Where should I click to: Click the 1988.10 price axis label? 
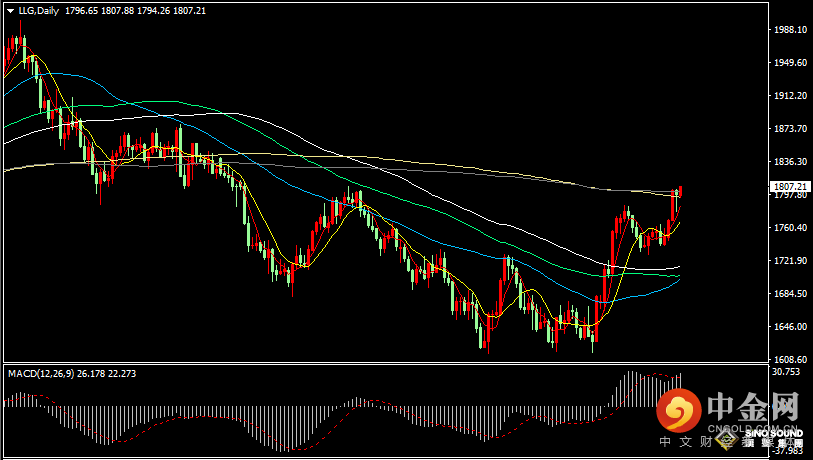tap(790, 30)
